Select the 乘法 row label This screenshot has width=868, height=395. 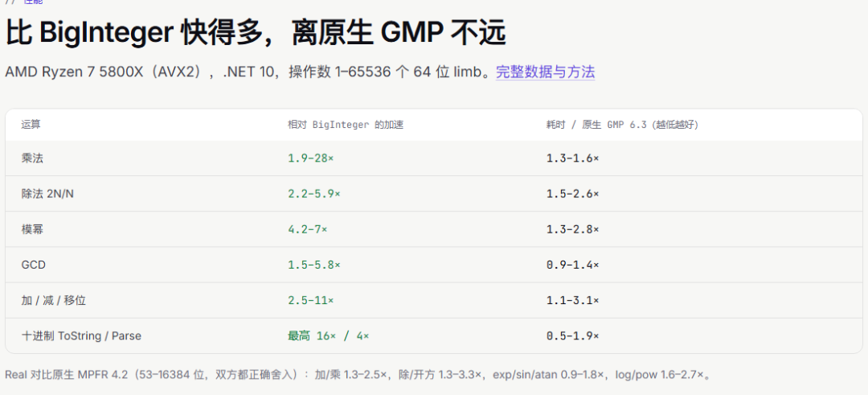pyautogui.click(x=32, y=158)
